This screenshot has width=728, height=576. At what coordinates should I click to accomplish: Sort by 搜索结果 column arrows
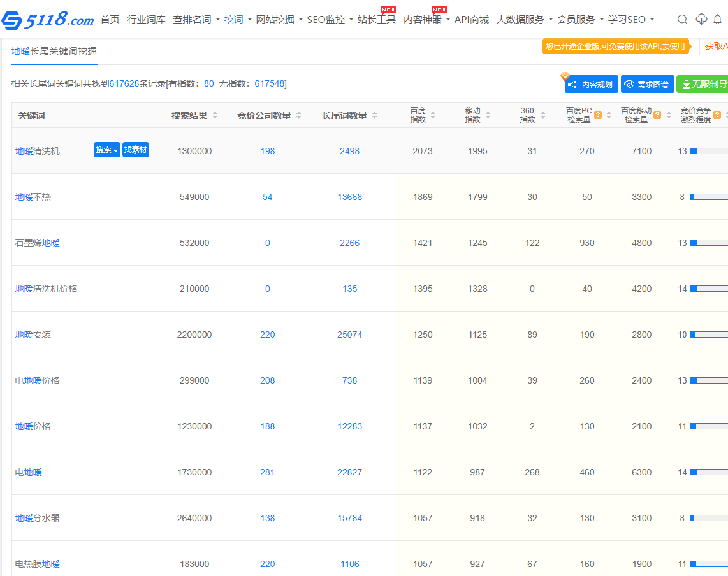click(215, 115)
